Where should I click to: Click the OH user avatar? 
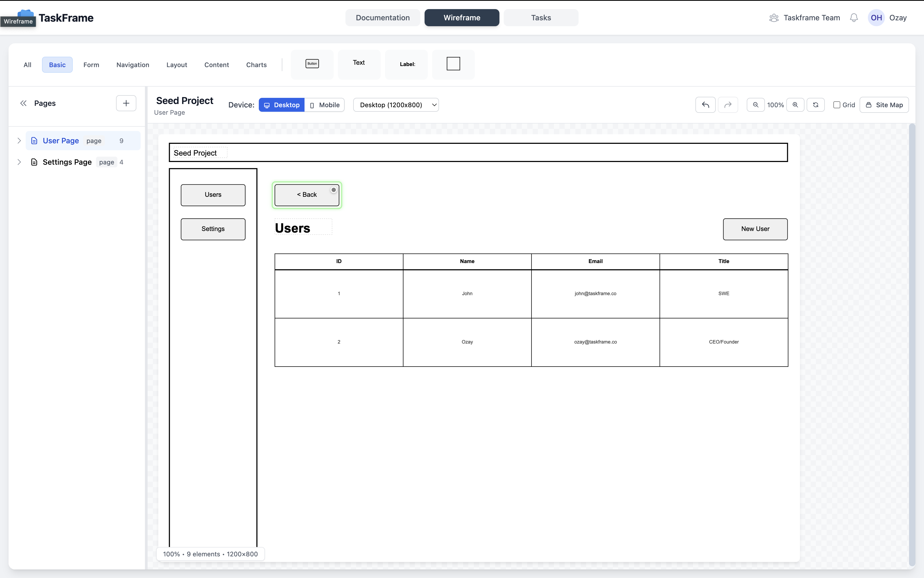tap(876, 18)
